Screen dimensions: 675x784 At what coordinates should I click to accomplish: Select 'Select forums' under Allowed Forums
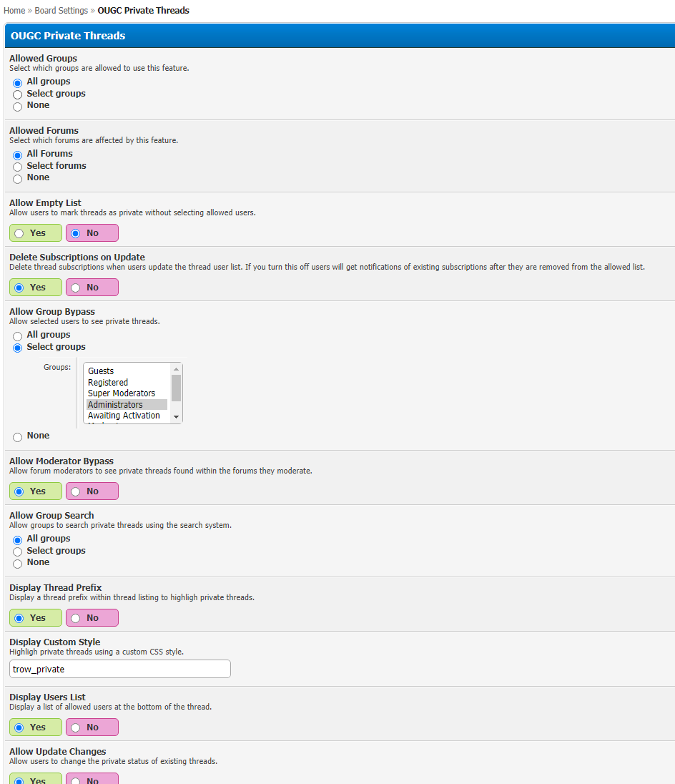coord(17,167)
